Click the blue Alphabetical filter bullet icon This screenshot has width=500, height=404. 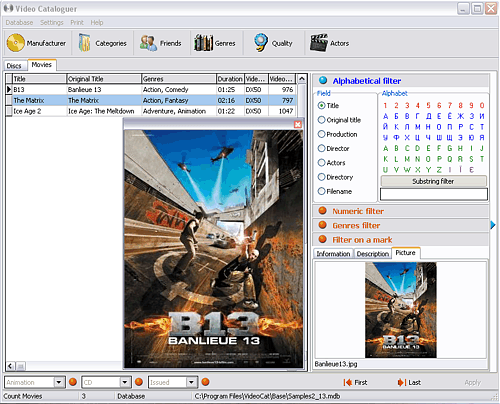(x=323, y=80)
